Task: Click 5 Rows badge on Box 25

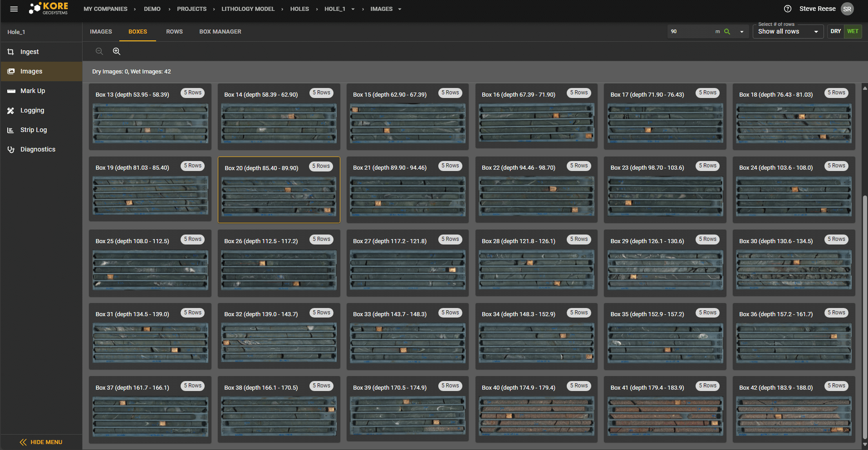Action: tap(193, 240)
